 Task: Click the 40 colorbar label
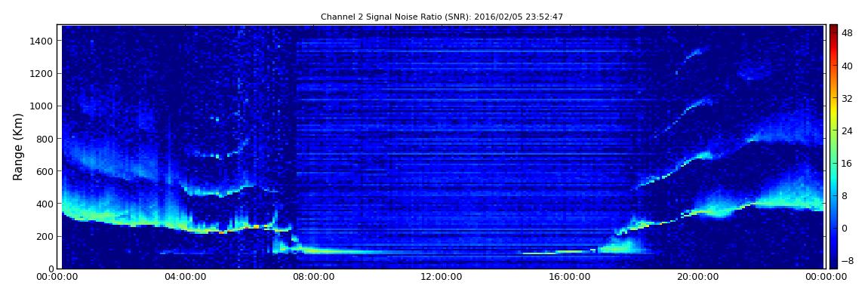[846, 66]
